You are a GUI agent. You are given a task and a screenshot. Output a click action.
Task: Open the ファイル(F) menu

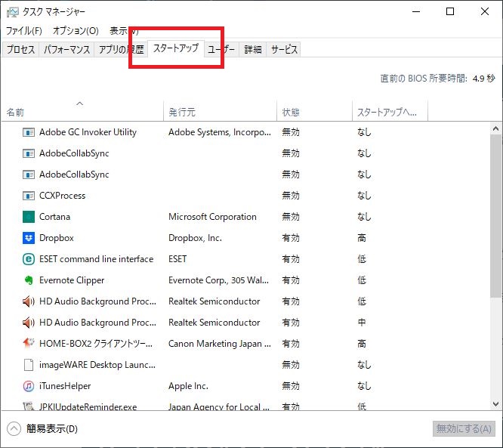(x=24, y=31)
